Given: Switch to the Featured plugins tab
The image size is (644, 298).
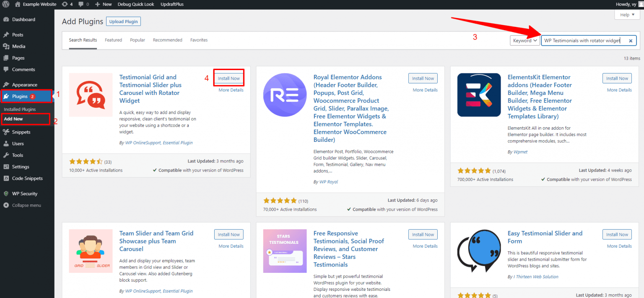Looking at the screenshot, I should [x=113, y=40].
